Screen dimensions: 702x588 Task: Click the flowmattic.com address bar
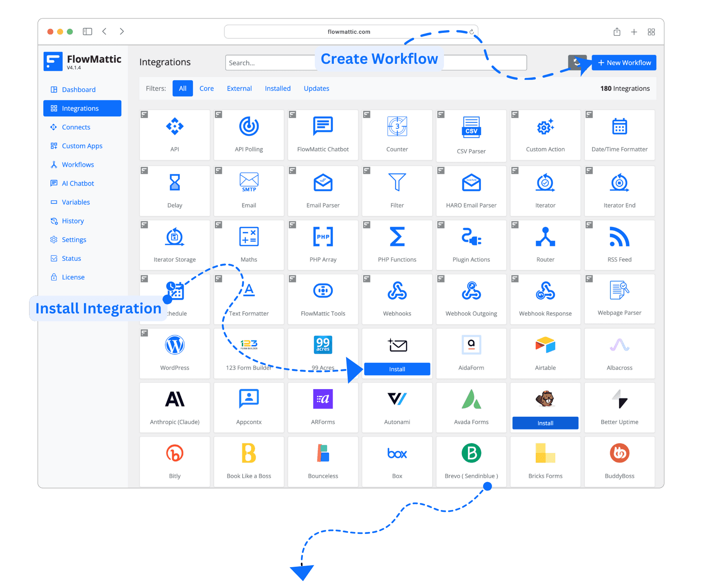coord(351,32)
